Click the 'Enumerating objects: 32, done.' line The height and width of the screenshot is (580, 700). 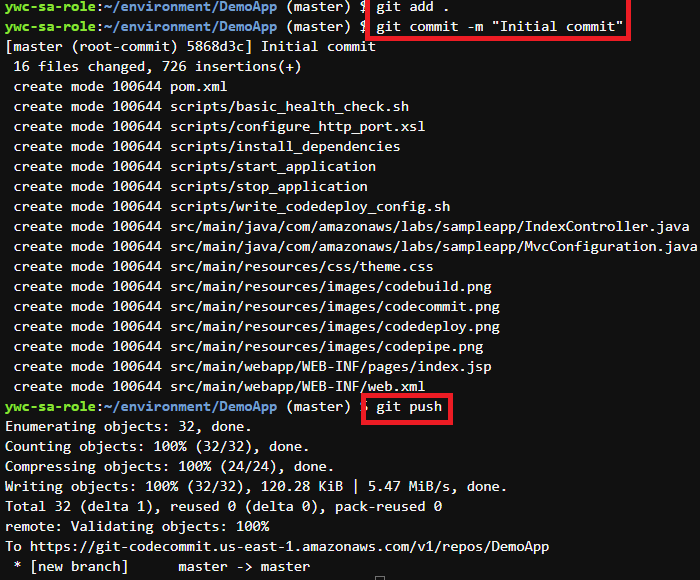click(x=128, y=427)
